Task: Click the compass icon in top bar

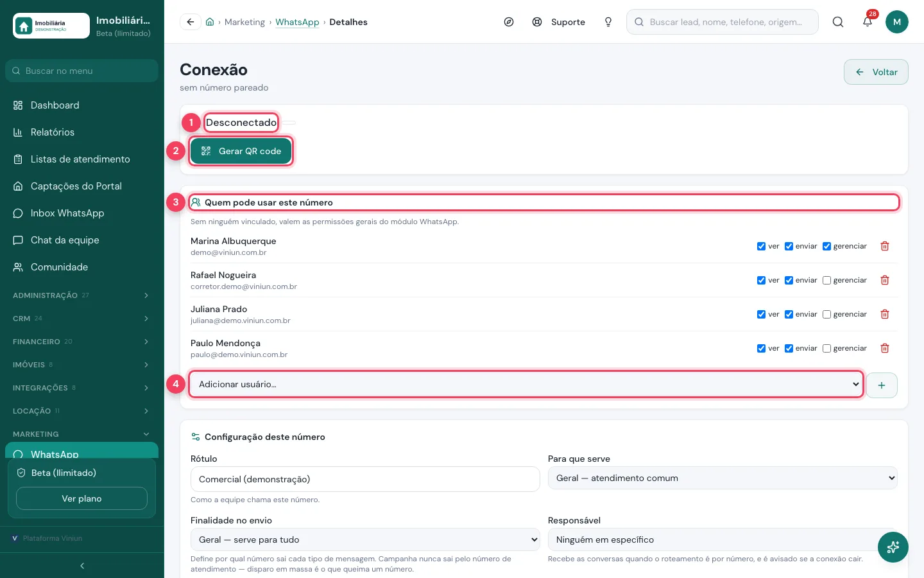Action: point(509,22)
